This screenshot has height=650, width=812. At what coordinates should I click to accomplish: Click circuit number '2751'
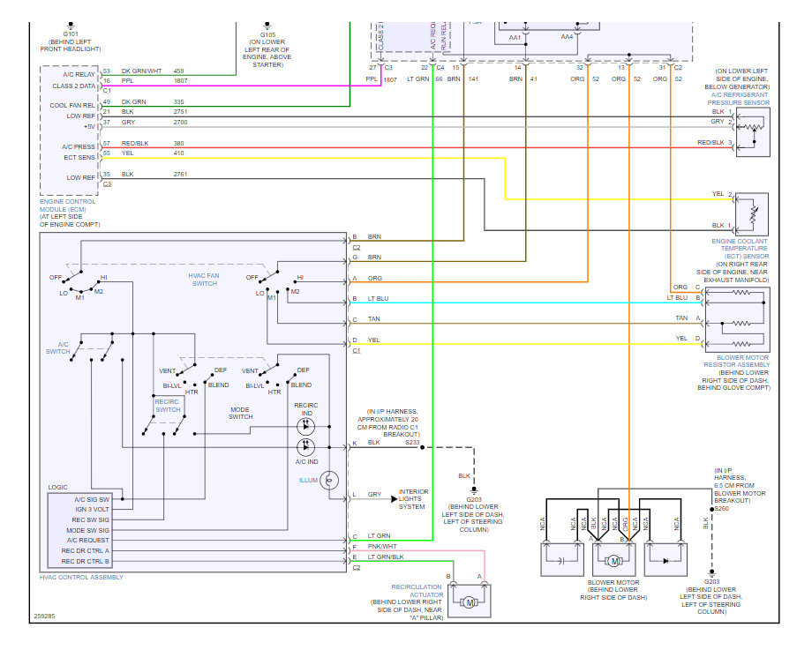(180, 112)
